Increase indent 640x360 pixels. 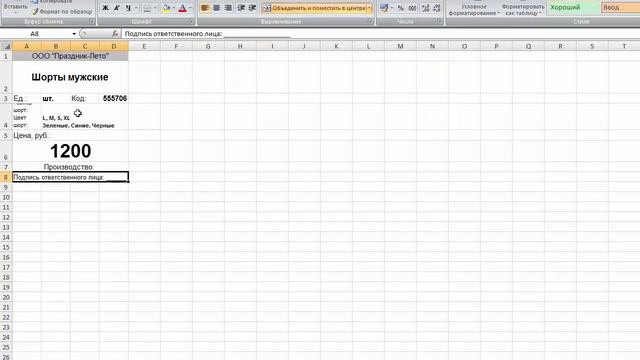pos(253,8)
